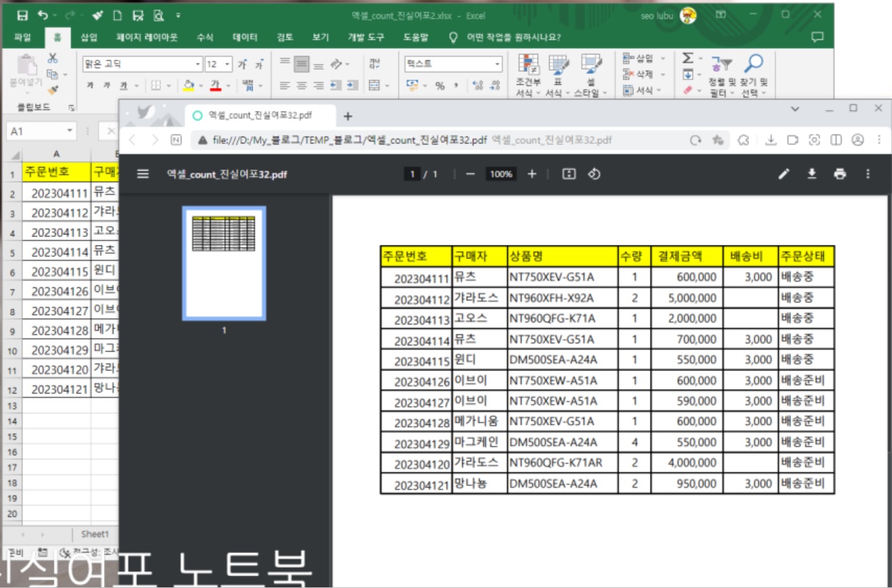
Task: Expand the Delete cells dropdown in Excel
Action: point(663,75)
